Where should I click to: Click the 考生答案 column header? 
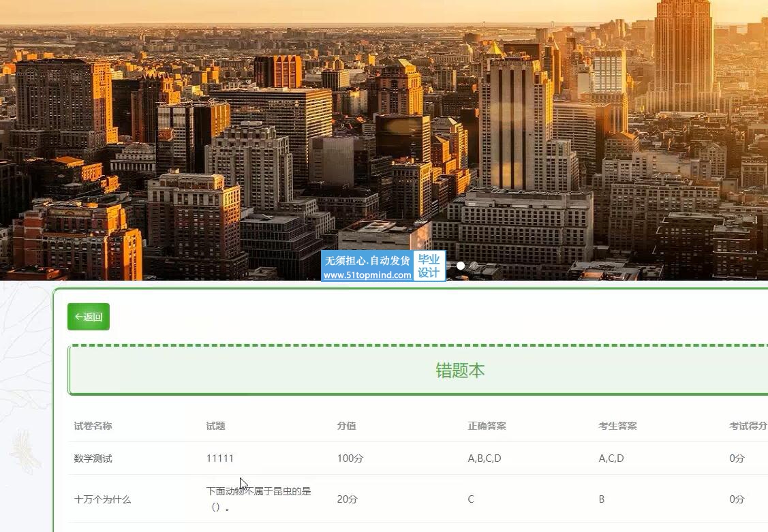617,426
